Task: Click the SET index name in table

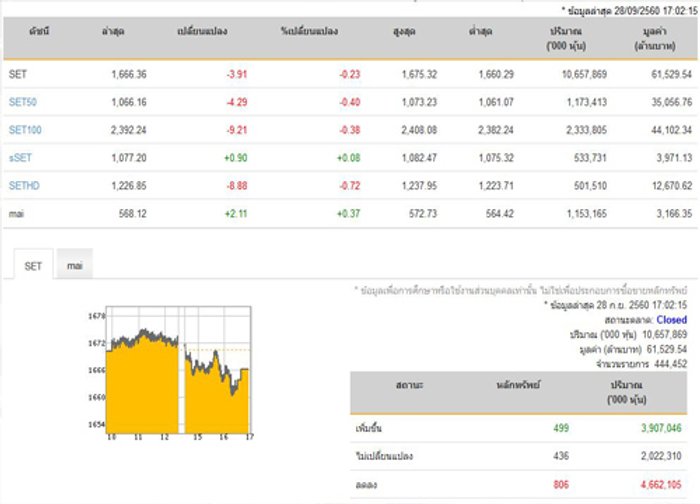Action: click(x=17, y=74)
